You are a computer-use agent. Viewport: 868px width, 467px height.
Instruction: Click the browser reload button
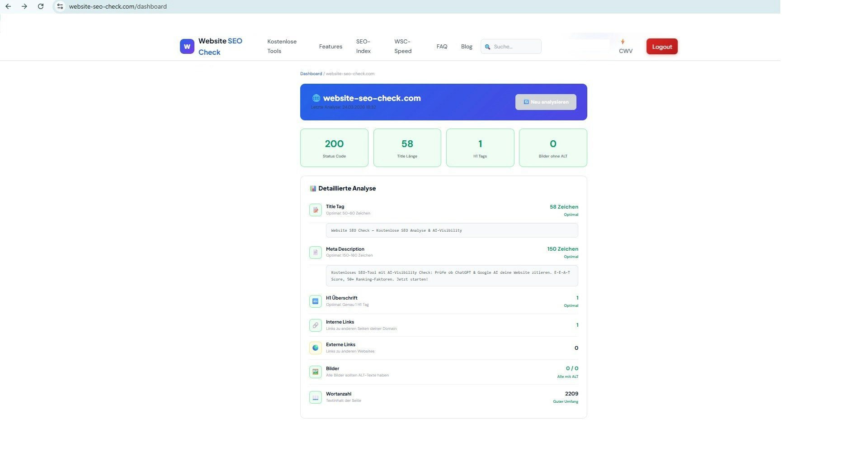pos(41,6)
